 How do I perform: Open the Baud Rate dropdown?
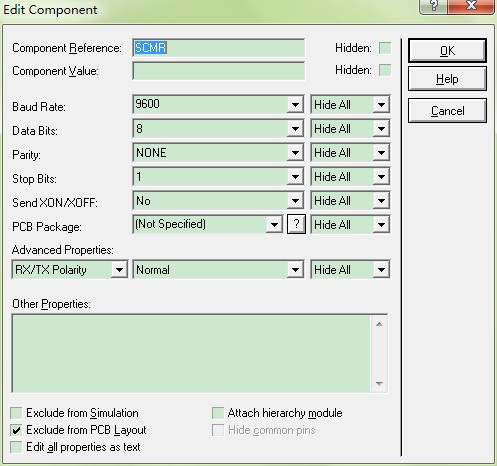(295, 105)
